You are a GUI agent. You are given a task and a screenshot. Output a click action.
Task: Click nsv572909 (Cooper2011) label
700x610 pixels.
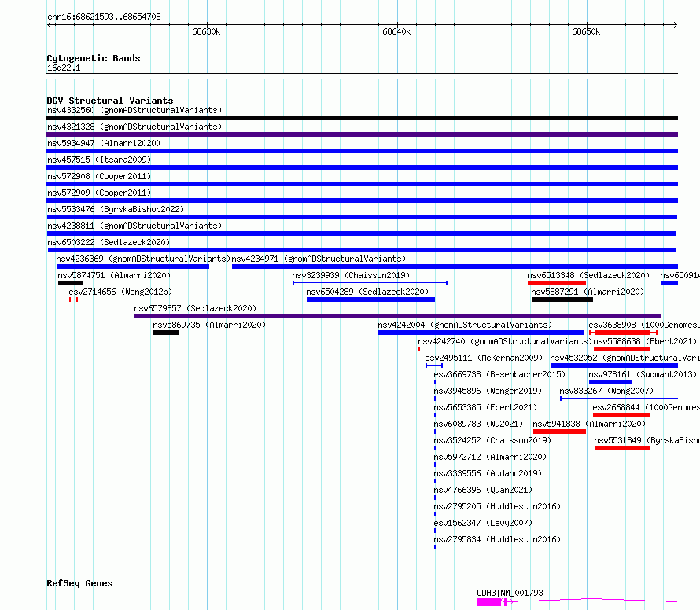click(x=99, y=193)
